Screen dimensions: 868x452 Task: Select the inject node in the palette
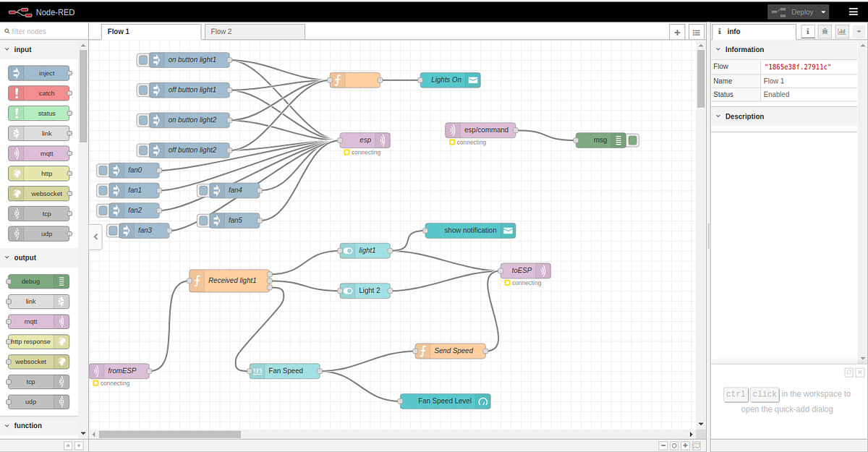(x=40, y=72)
